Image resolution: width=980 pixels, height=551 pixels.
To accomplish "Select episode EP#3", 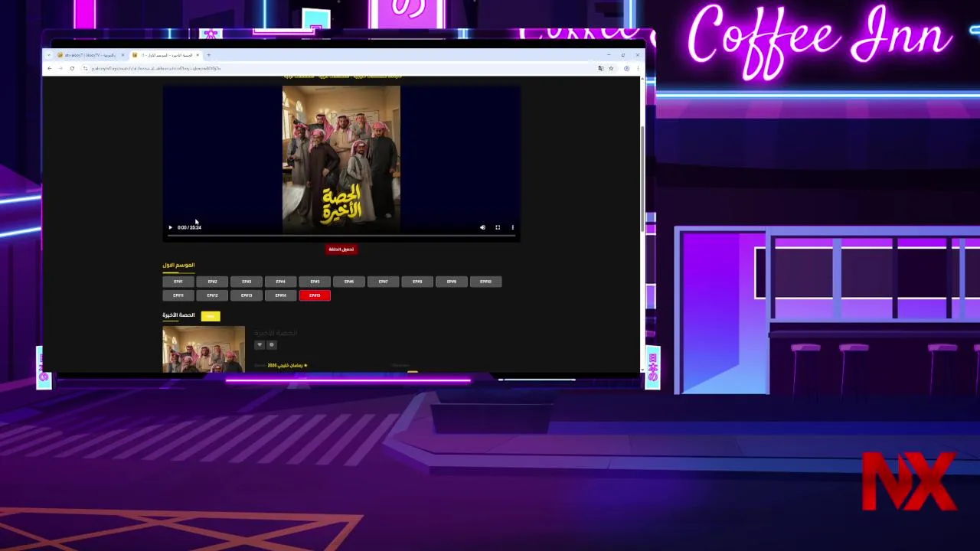I will coord(247,282).
